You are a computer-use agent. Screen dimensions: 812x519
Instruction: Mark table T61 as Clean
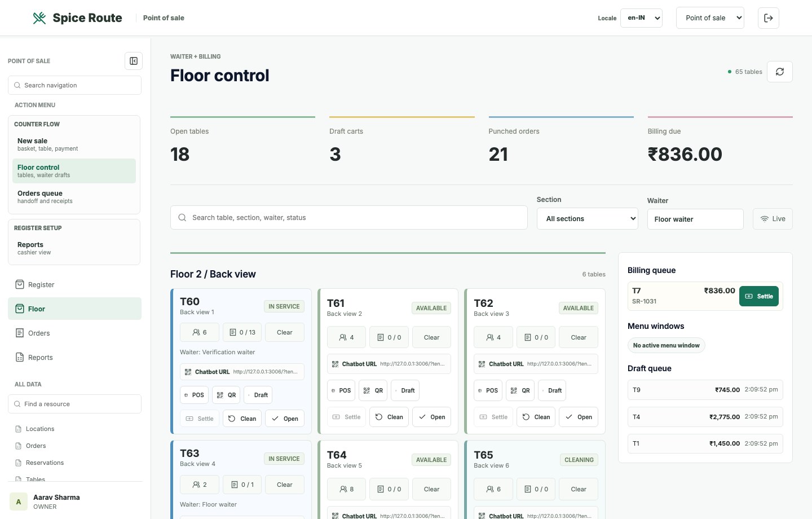389,417
